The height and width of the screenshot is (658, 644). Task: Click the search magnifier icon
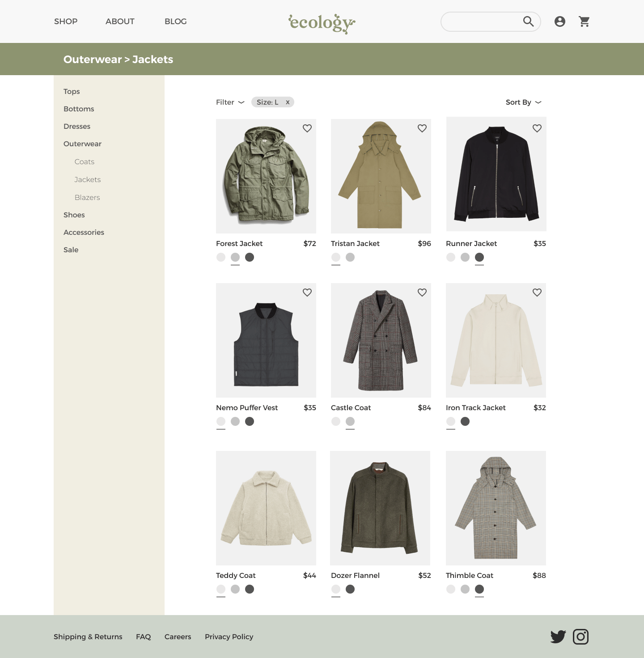coord(528,21)
